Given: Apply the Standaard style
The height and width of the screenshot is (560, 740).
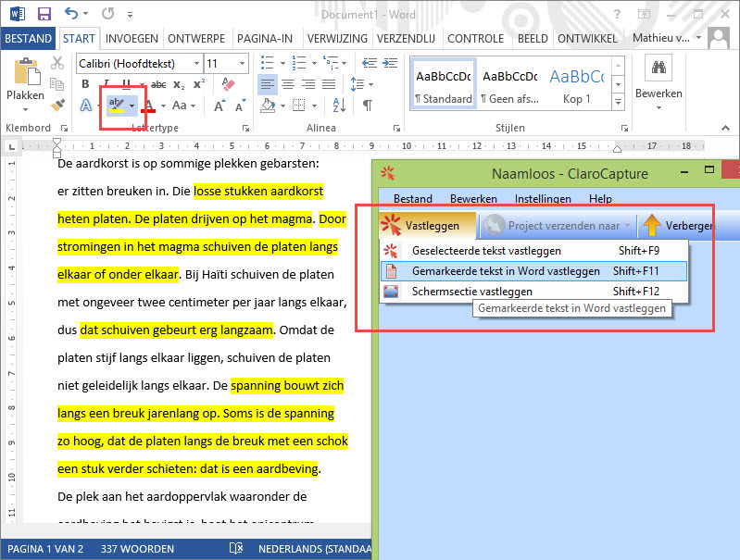Looking at the screenshot, I should (x=443, y=84).
